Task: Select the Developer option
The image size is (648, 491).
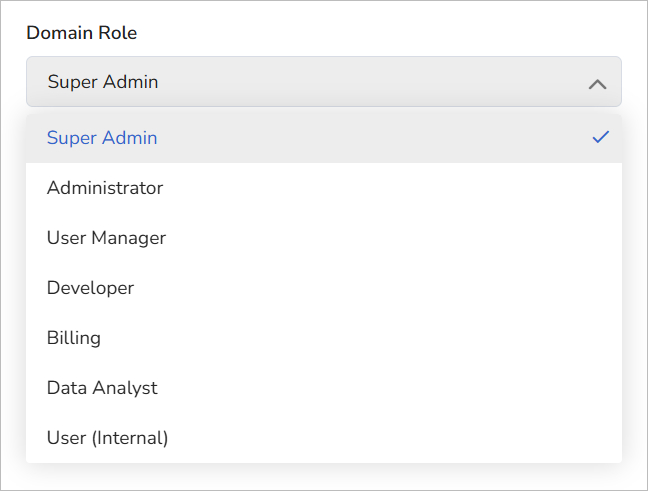Action: click(90, 288)
